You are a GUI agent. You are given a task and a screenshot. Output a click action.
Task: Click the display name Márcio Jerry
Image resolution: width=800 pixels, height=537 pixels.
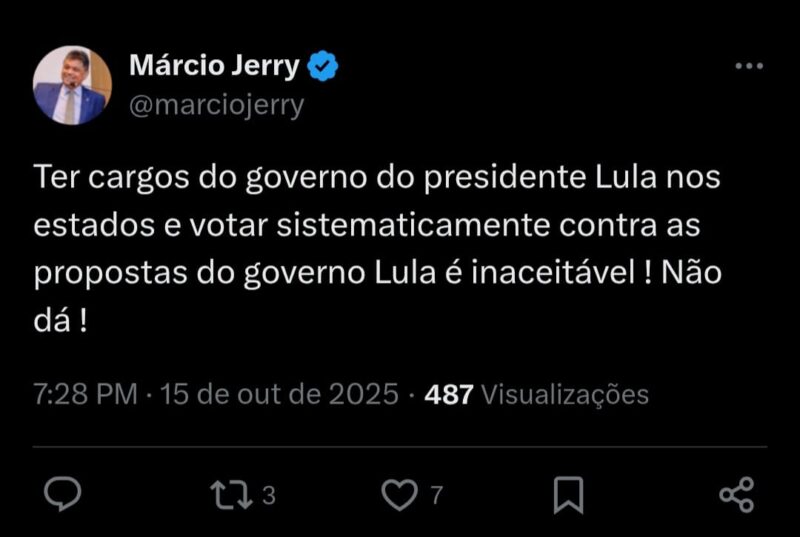(x=214, y=67)
